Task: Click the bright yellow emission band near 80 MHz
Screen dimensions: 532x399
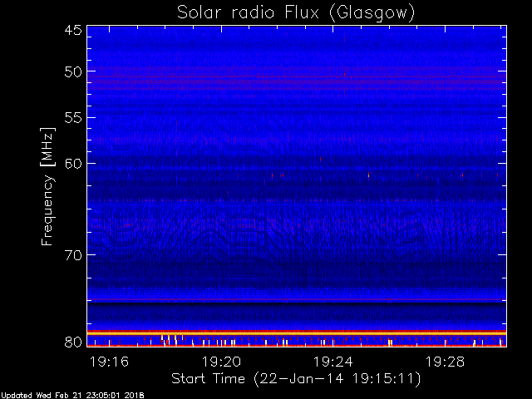Action: pos(297,334)
